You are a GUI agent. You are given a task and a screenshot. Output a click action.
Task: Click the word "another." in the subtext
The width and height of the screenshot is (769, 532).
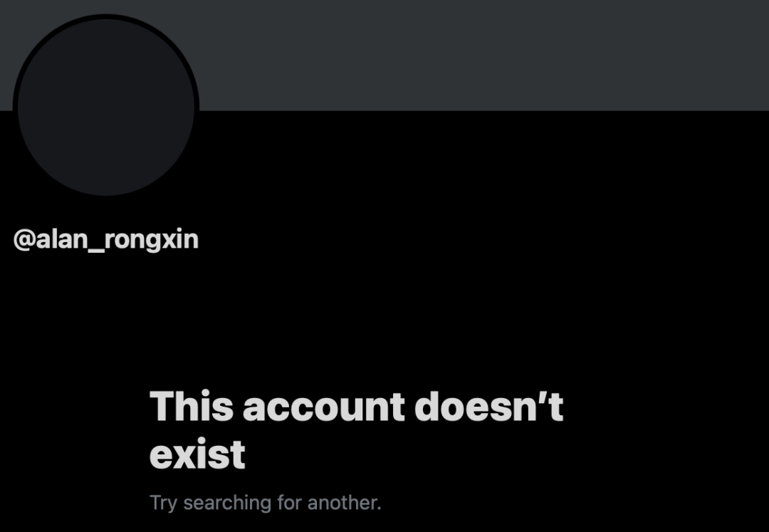(345, 503)
